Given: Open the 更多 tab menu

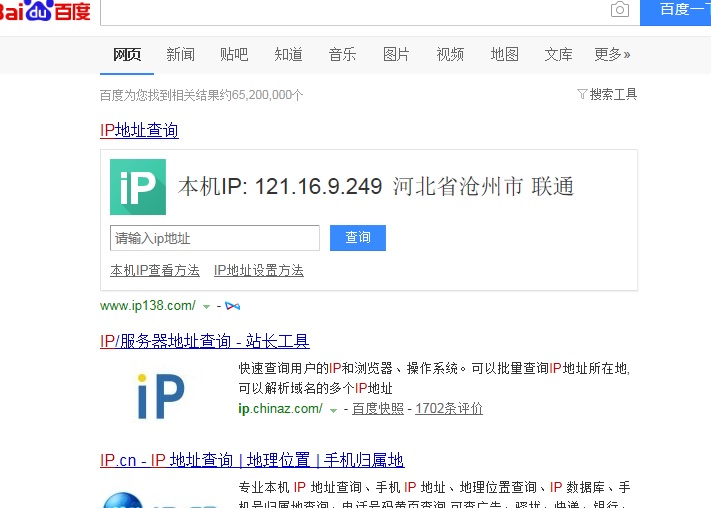Looking at the screenshot, I should click(x=612, y=54).
